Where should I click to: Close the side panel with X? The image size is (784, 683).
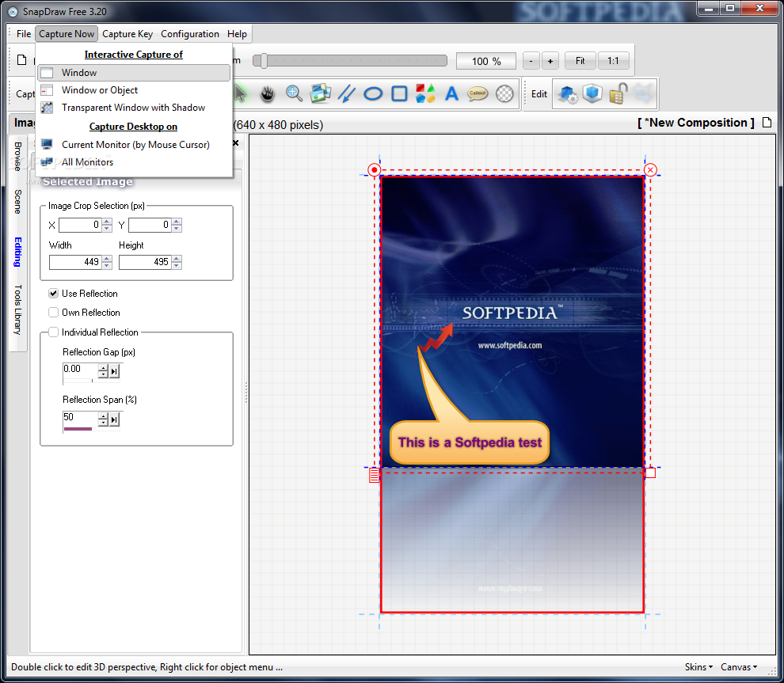click(235, 143)
